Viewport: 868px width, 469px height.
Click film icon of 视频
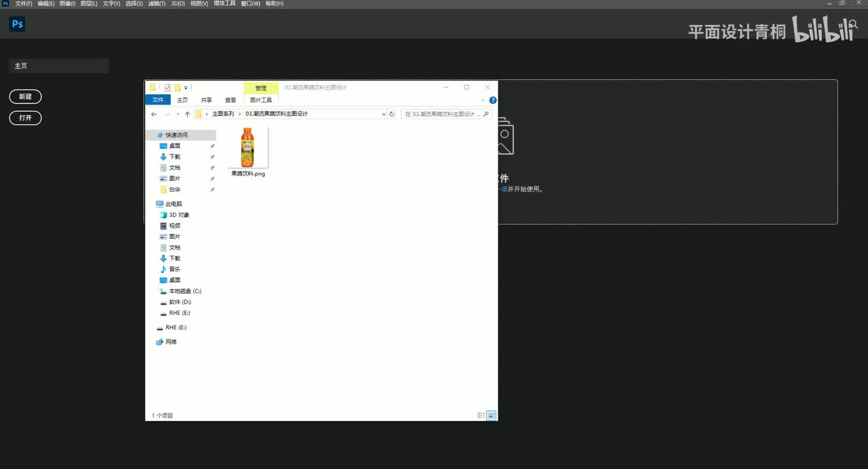163,226
